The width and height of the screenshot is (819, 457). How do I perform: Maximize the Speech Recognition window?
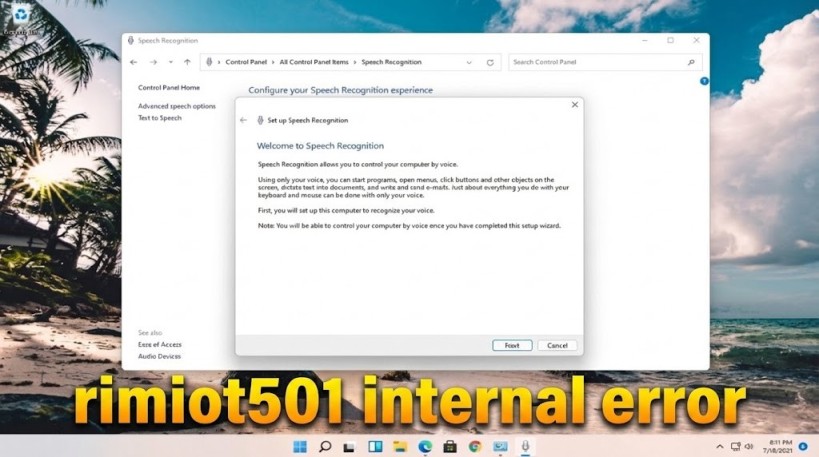pos(671,40)
